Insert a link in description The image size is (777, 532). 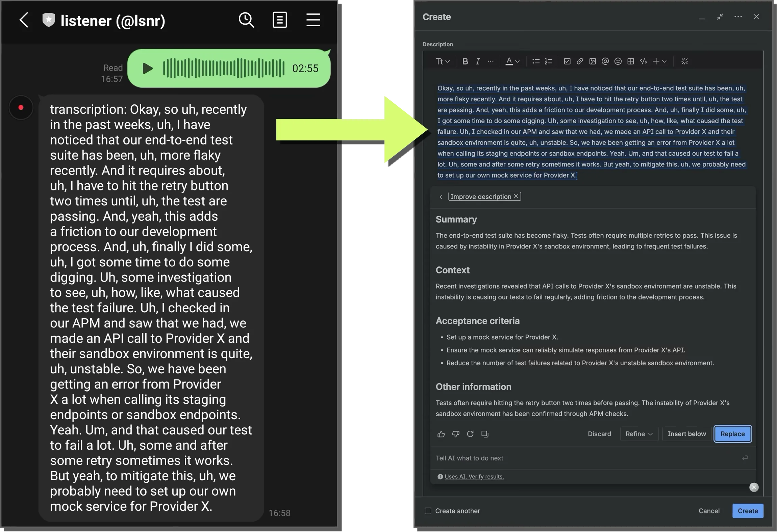580,61
